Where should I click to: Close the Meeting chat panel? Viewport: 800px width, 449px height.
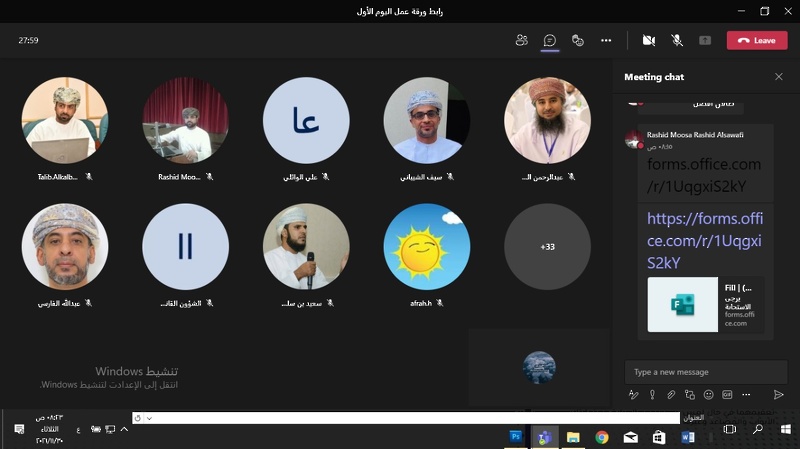point(779,77)
